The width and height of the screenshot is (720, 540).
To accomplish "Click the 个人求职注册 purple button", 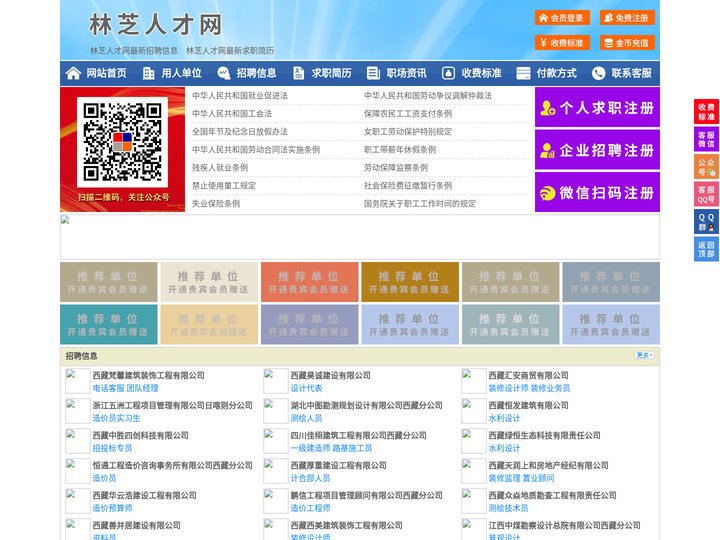I will click(597, 107).
